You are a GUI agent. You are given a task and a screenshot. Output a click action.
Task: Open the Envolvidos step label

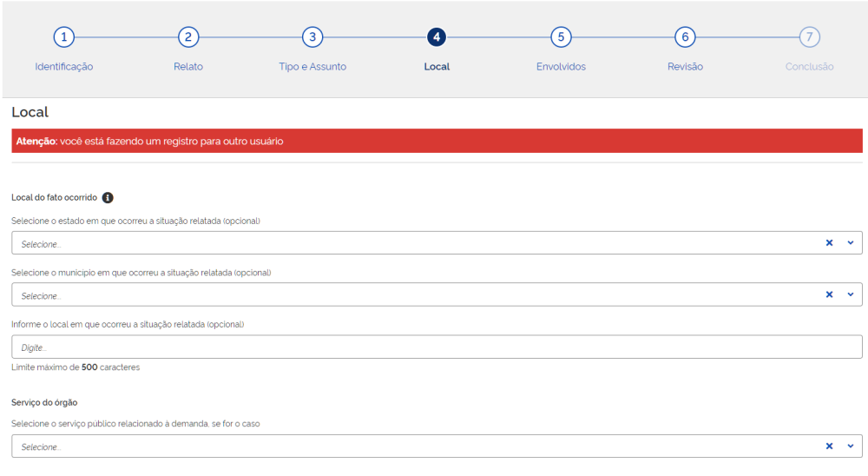tap(561, 67)
